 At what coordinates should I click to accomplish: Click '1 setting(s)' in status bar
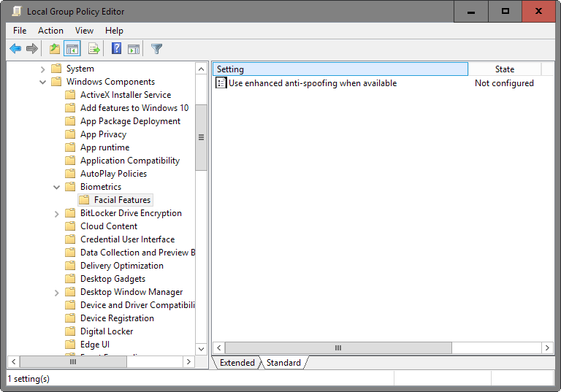click(x=28, y=379)
